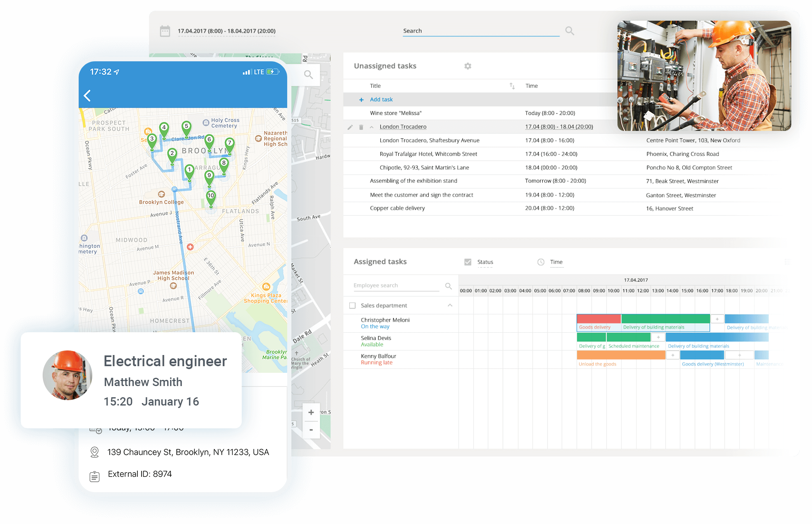Screen dimensions: 812x524
Task: Add task plus after Unload the goods
Action: [673, 355]
